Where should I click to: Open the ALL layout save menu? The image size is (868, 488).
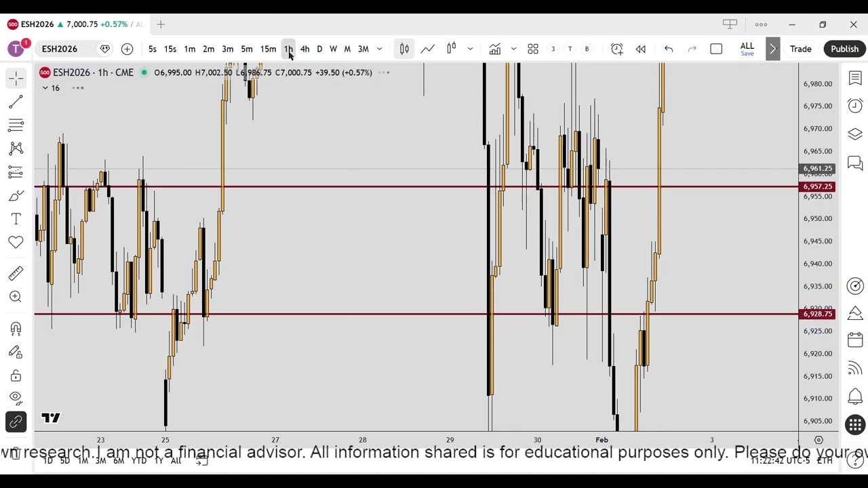pos(747,49)
